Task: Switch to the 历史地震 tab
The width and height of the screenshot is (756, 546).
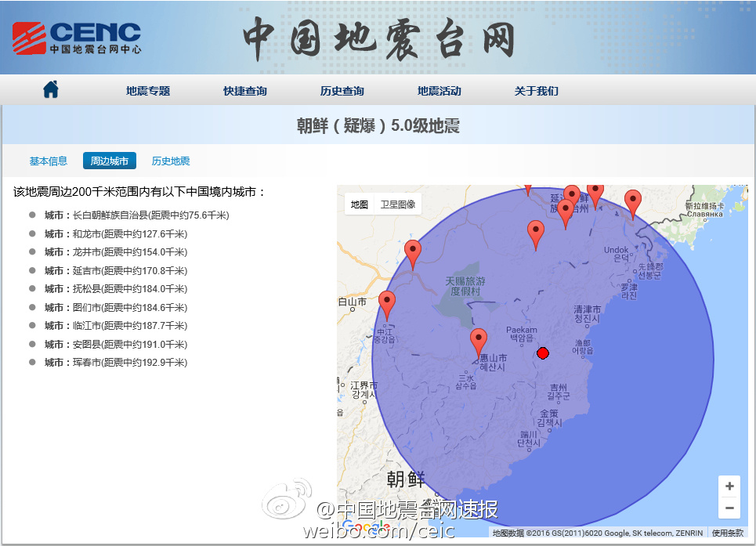Action: [171, 161]
